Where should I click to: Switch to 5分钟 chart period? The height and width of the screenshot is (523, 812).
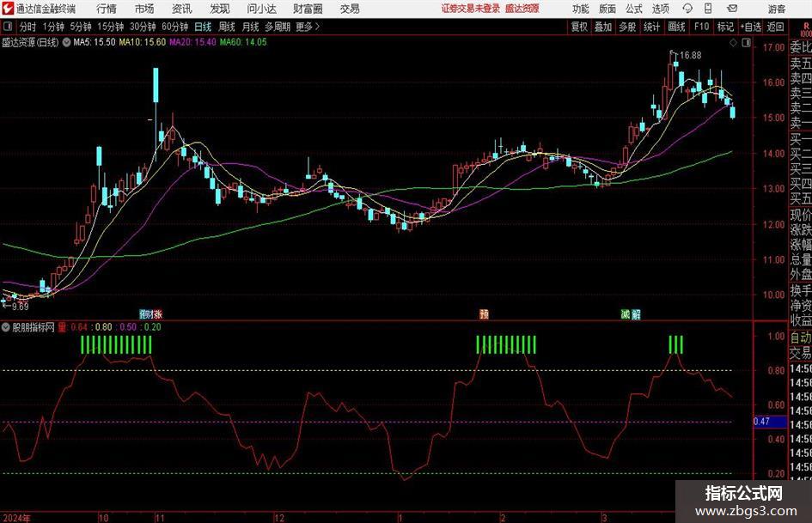click(80, 27)
